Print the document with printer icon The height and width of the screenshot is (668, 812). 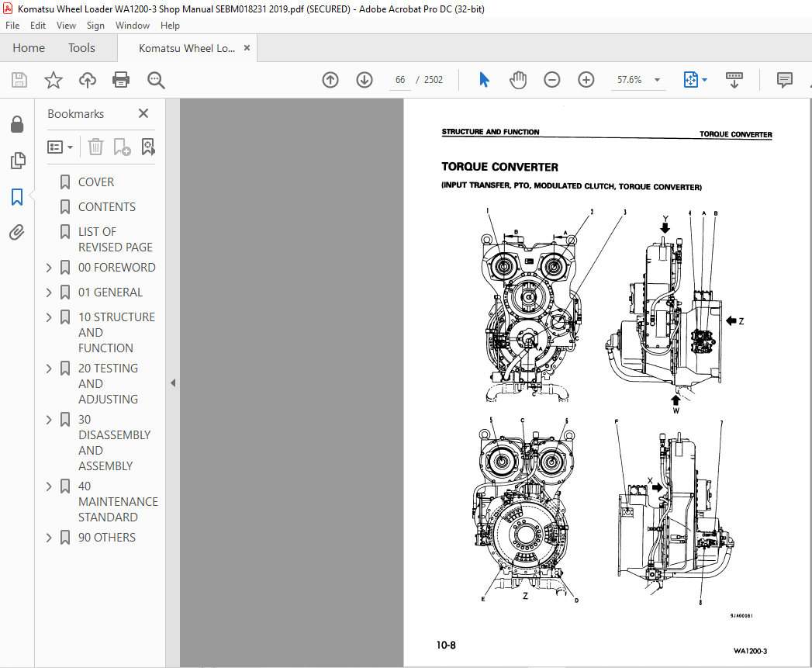pyautogui.click(x=121, y=80)
